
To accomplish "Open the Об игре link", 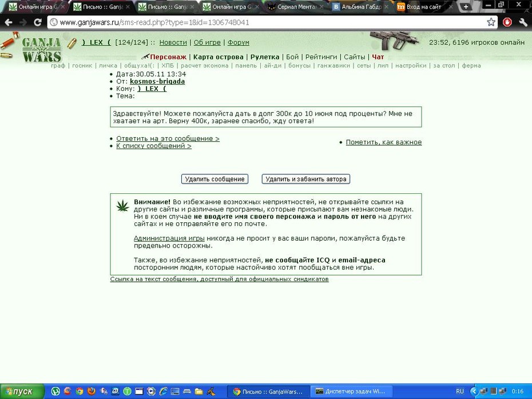I will pyautogui.click(x=207, y=42).
